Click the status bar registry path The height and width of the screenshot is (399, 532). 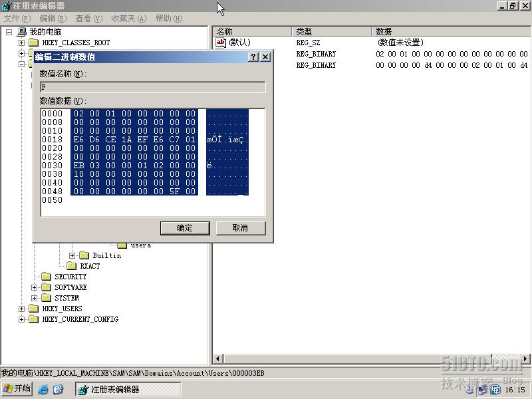click(132, 373)
